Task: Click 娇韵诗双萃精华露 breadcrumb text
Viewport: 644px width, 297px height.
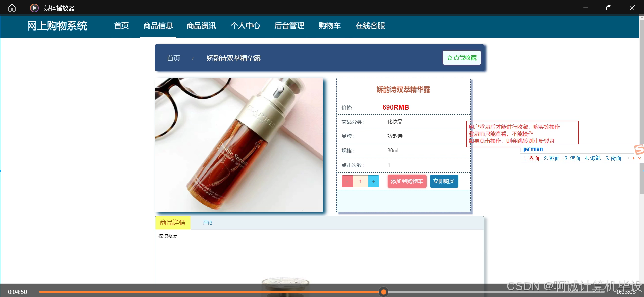Action: click(233, 58)
